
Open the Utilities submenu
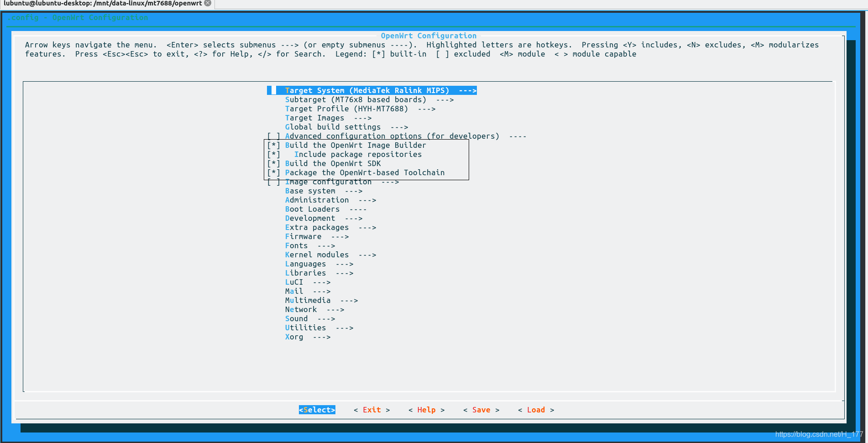[319, 328]
